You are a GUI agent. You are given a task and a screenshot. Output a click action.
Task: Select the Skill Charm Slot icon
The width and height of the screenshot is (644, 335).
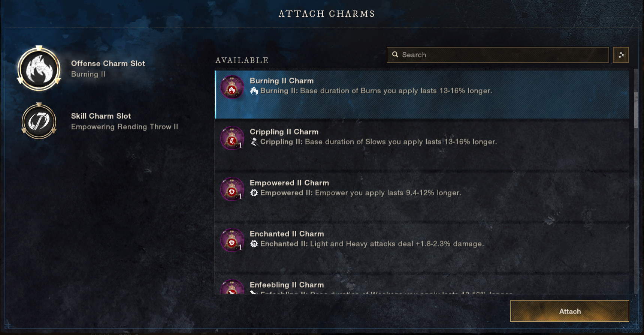pyautogui.click(x=39, y=121)
